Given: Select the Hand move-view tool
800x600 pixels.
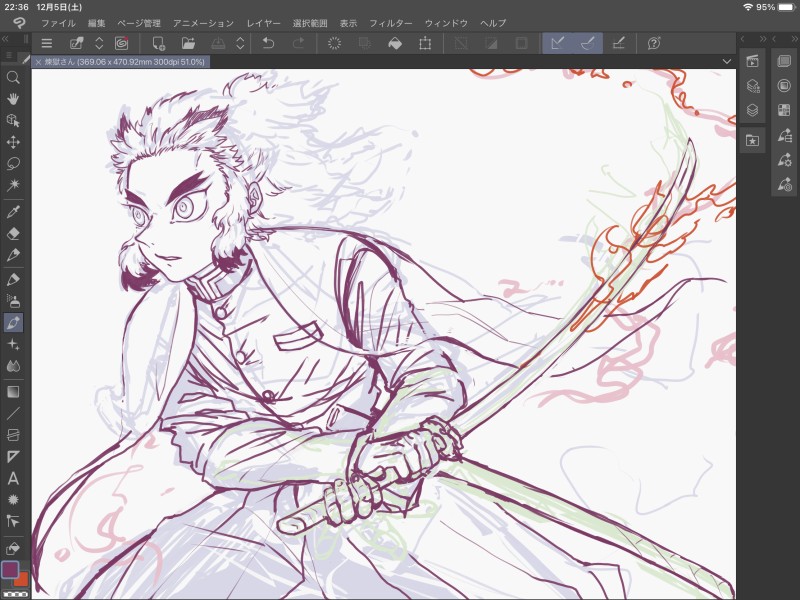Looking at the screenshot, I should tap(13, 99).
